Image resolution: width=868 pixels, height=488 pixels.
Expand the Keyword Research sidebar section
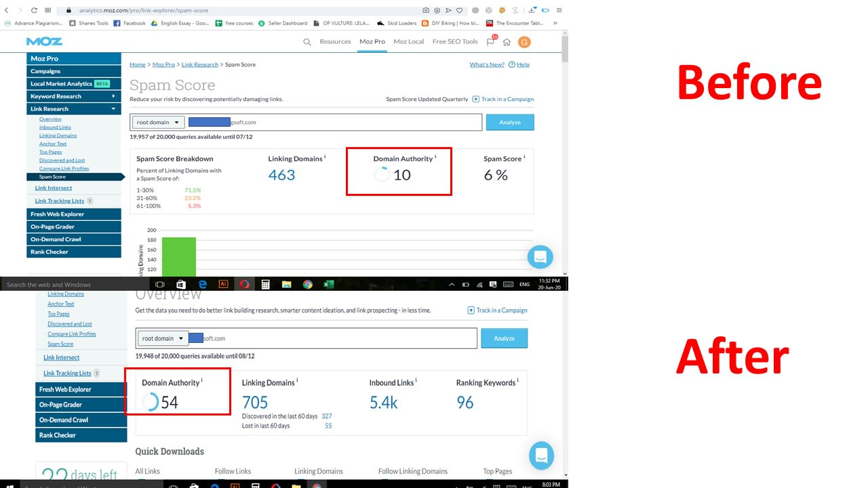pyautogui.click(x=75, y=96)
